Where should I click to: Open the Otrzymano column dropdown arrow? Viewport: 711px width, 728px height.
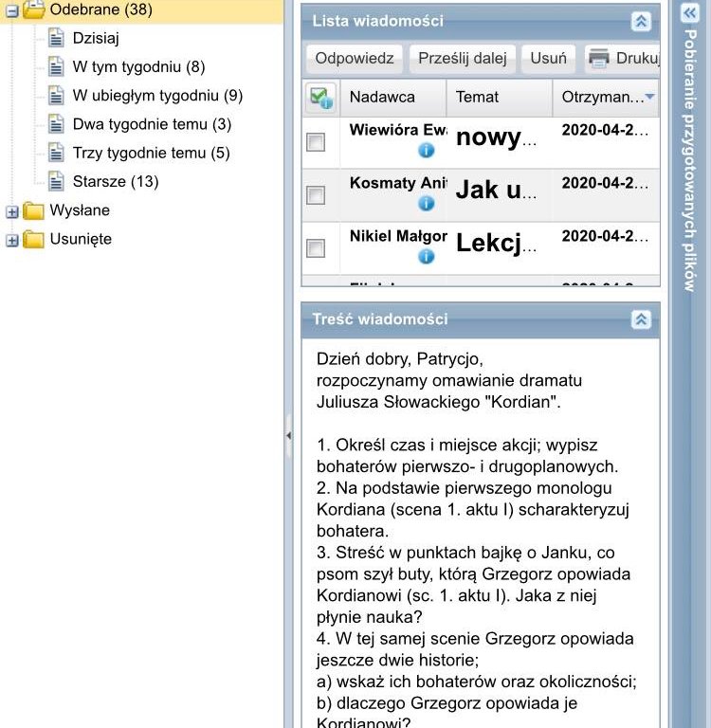[x=650, y=97]
